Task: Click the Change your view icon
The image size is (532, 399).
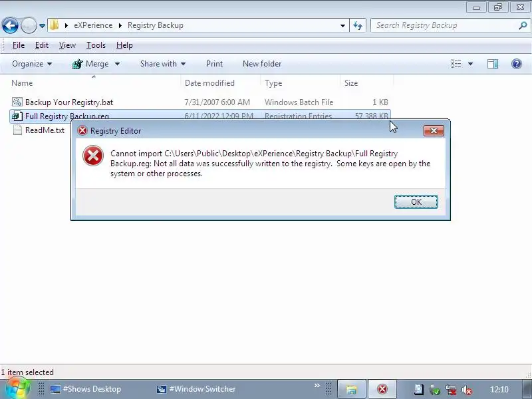Action: coord(456,64)
